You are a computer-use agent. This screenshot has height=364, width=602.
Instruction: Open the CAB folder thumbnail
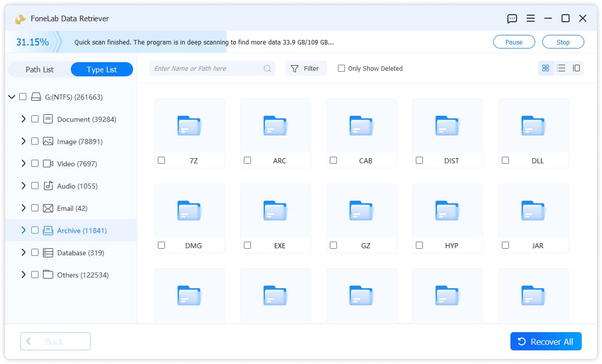tap(361, 126)
